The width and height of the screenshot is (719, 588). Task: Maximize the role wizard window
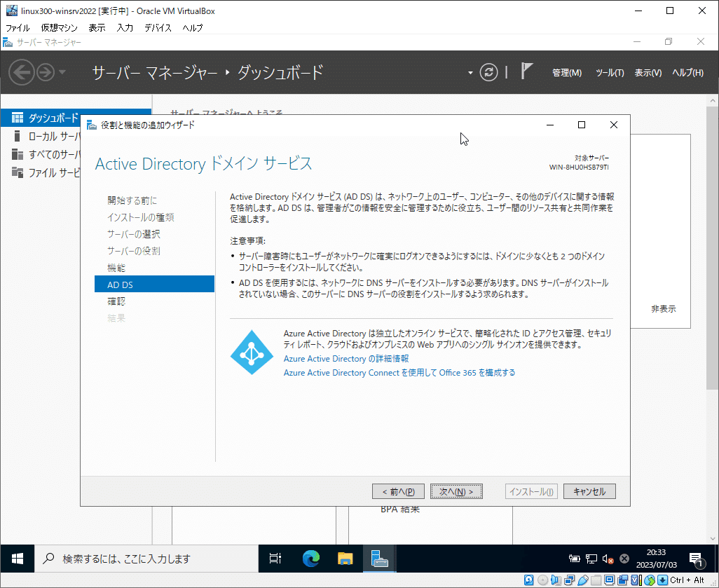click(x=582, y=125)
